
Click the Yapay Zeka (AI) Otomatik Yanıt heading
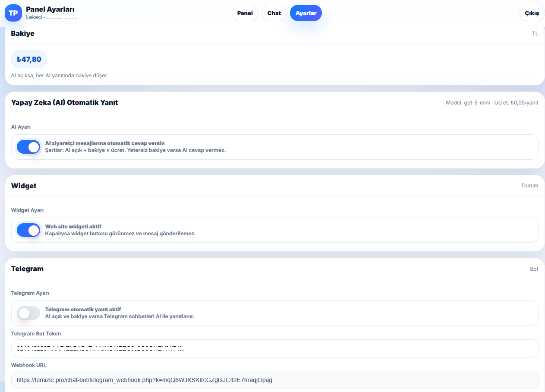64,103
